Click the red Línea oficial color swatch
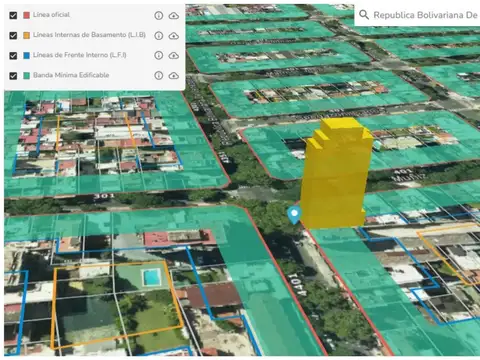Screen dimensions: 480x360 pos(26,15)
